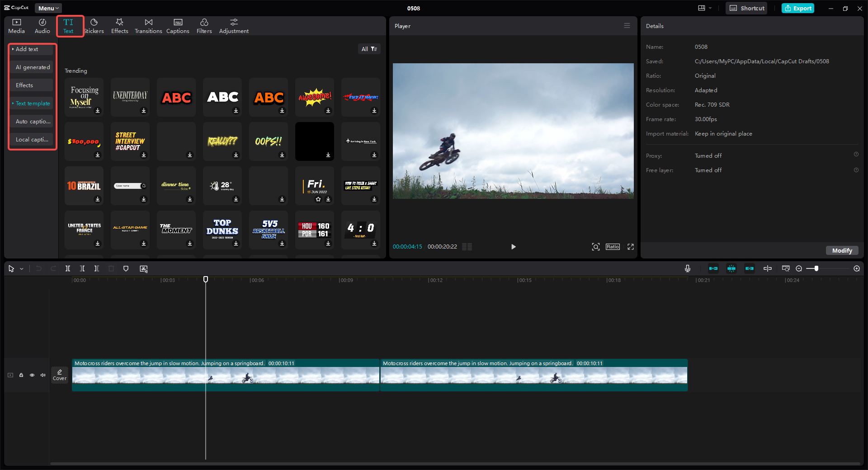Viewport: 868px width, 470px height.
Task: Zoom out the timeline
Action: click(799, 268)
